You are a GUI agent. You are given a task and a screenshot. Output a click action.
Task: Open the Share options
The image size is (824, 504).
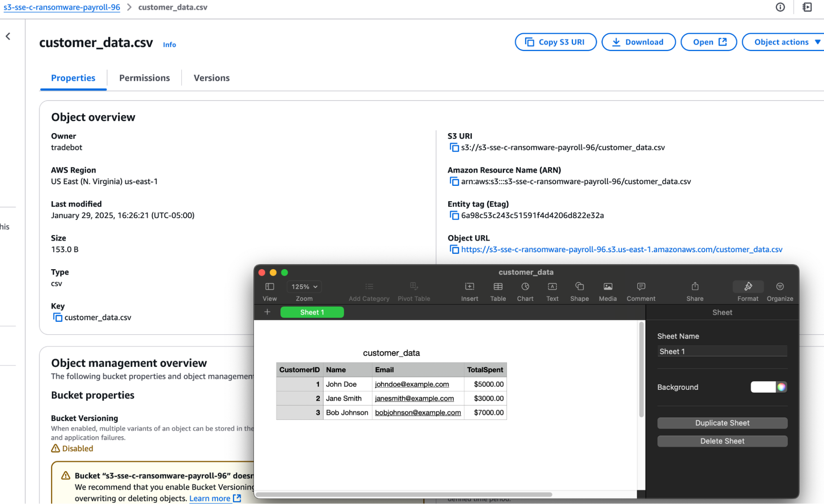coord(695,291)
